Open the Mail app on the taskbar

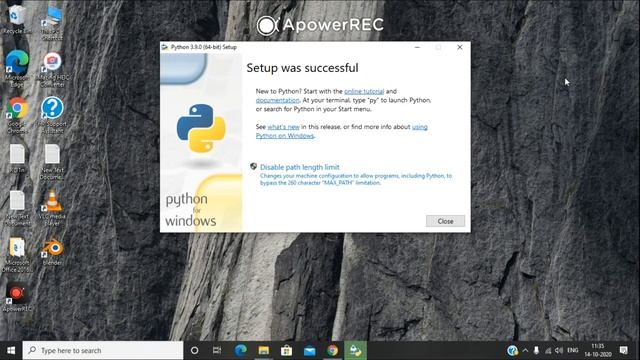tap(309, 350)
